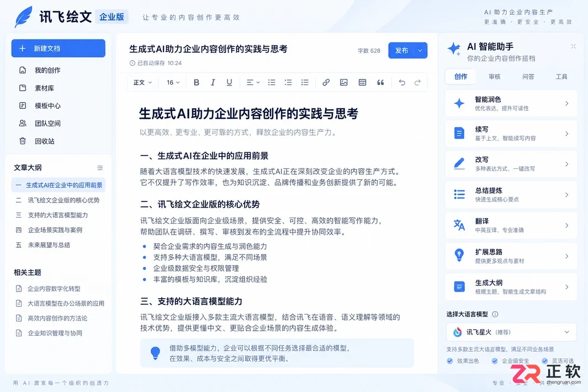The width and height of the screenshot is (588, 392).
Task: Insert a checklist from the toolbar
Action: point(305,82)
